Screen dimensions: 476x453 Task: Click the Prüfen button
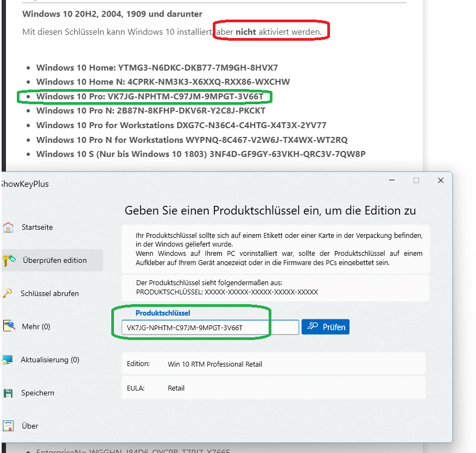326,327
